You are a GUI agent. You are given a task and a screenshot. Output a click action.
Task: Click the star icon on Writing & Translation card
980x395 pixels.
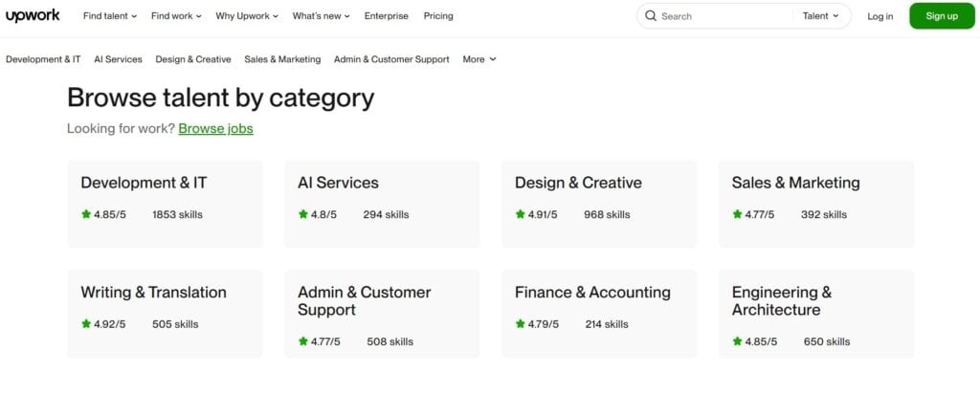[86, 324]
